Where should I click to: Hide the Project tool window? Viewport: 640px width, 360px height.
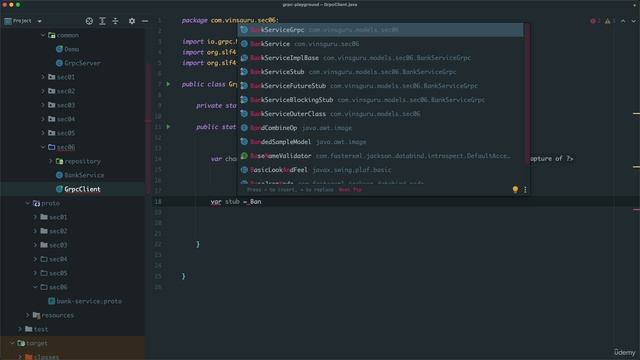145,21
